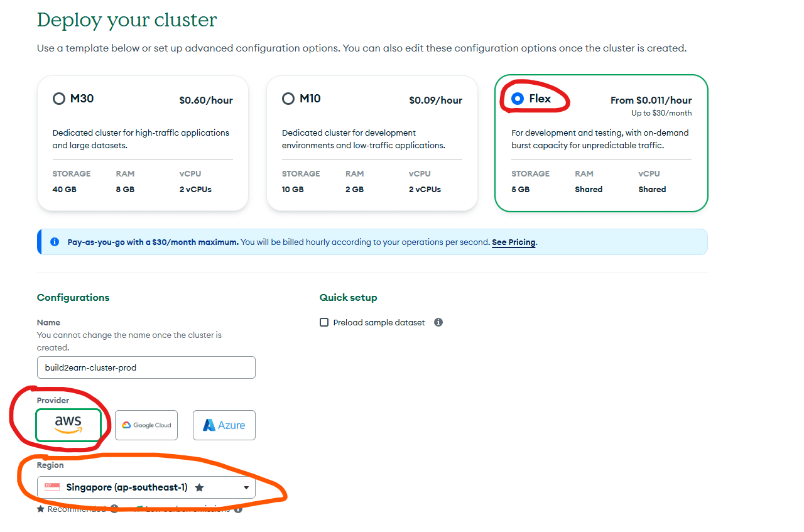The height and width of the screenshot is (532, 804).
Task: Click the star icon next to Singapore region
Action: (199, 487)
